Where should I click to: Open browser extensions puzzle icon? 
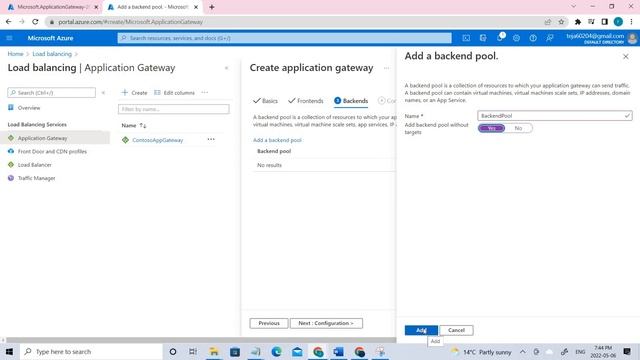click(x=578, y=22)
